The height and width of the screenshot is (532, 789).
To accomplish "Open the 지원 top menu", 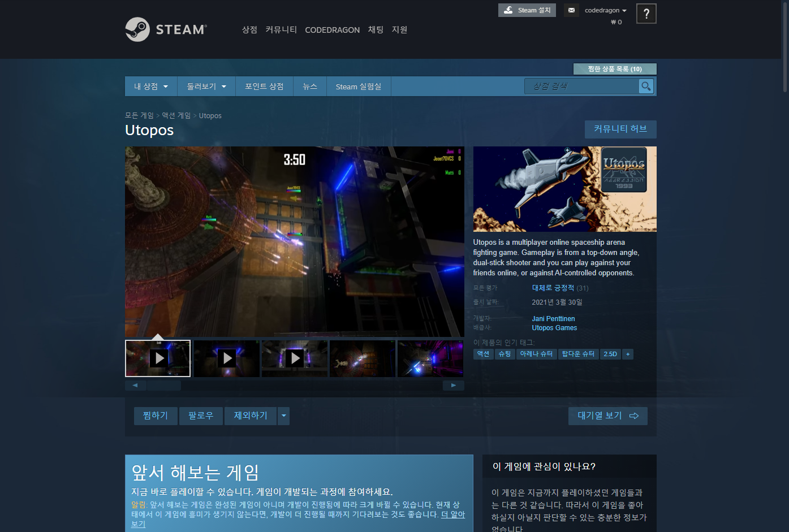I will point(399,29).
